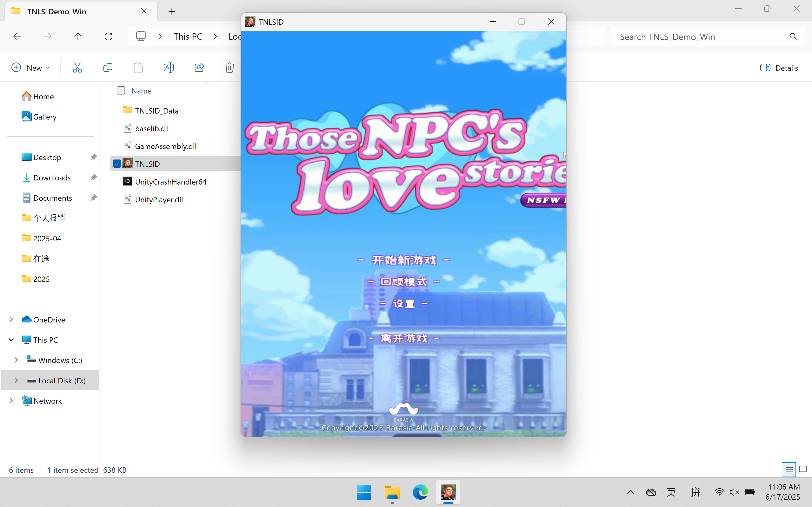Open the 个人报销 folder in sidebar

click(43, 218)
